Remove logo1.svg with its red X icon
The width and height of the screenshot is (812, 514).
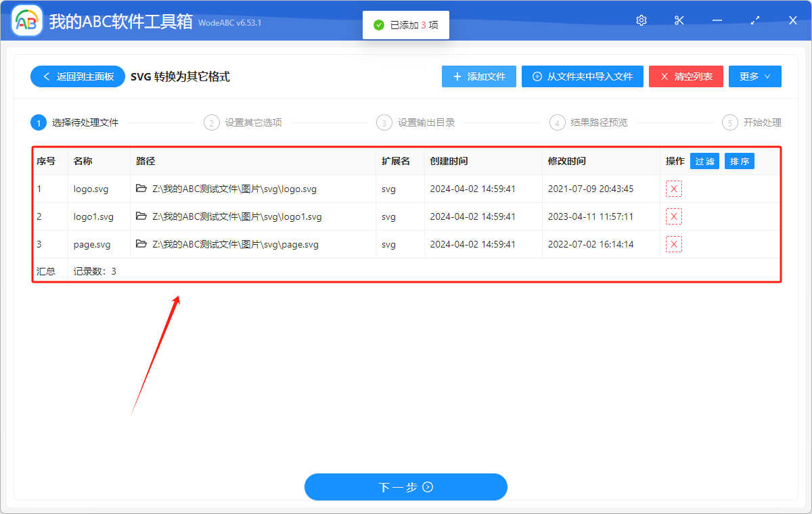click(673, 216)
